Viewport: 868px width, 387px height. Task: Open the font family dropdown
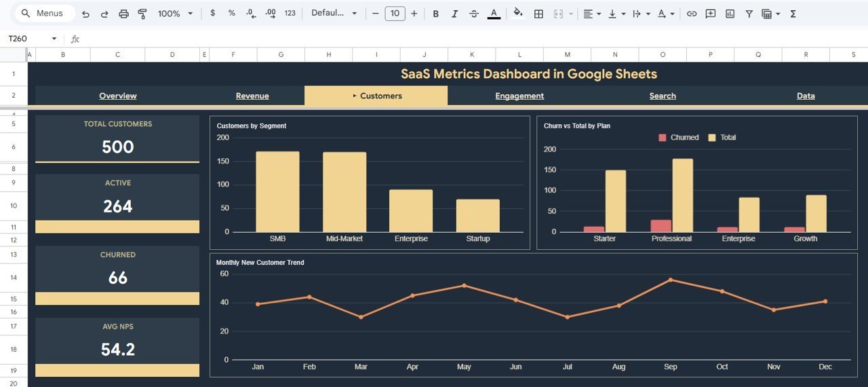click(334, 14)
